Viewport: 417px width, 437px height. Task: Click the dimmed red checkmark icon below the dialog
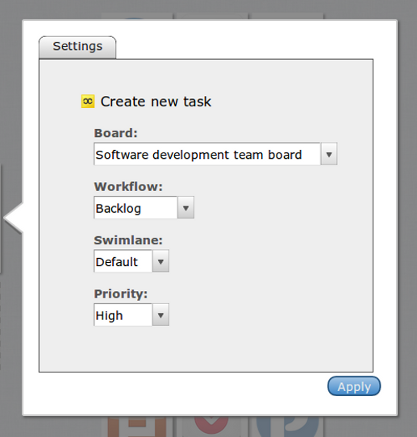211,425
